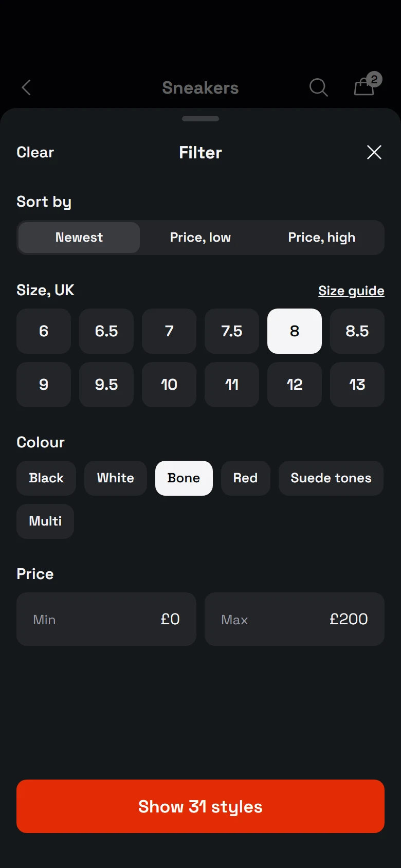Open the shopping bag icon

coord(367,84)
